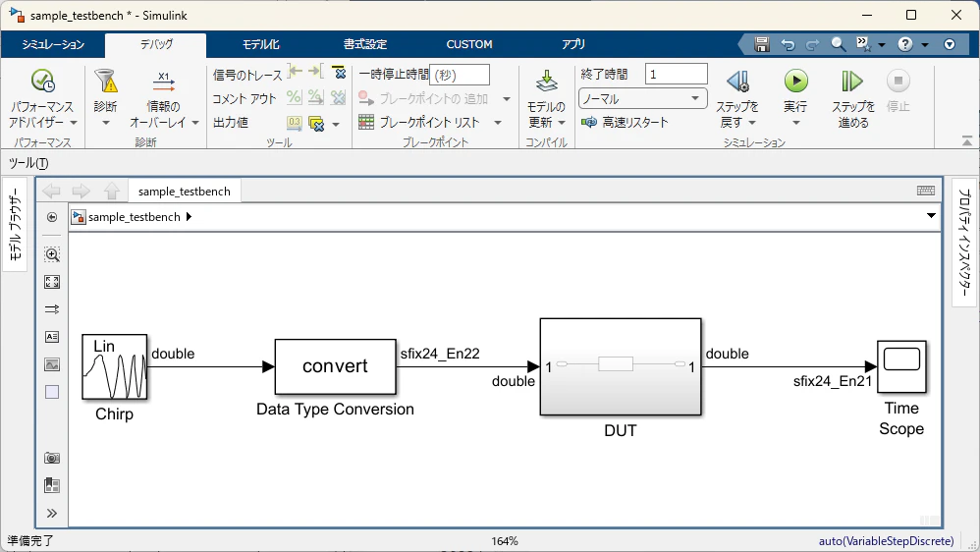Image resolution: width=980 pixels, height=552 pixels.
Task: Click the 診断 diagnostics funnel icon
Action: [x=106, y=82]
